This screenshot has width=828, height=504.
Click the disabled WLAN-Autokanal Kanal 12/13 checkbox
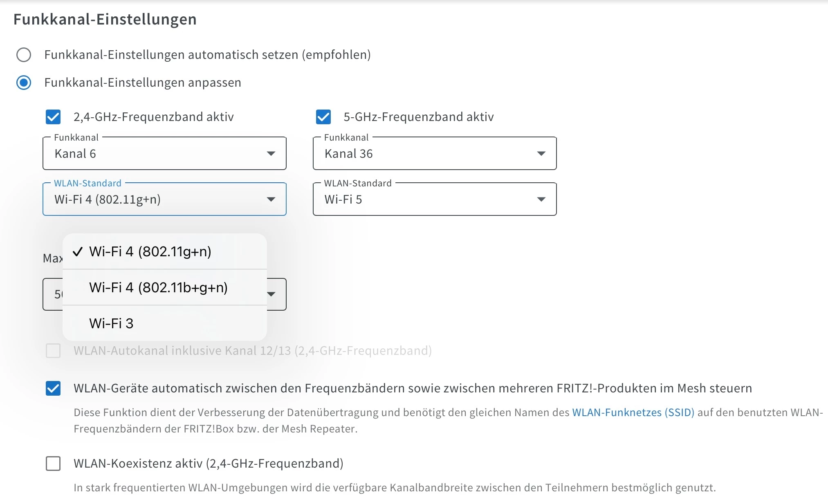point(53,351)
